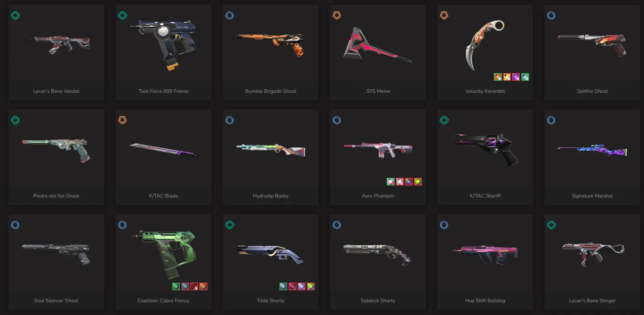
Task: Open the Bumble Brigade Ghost skin image
Action: click(x=271, y=44)
